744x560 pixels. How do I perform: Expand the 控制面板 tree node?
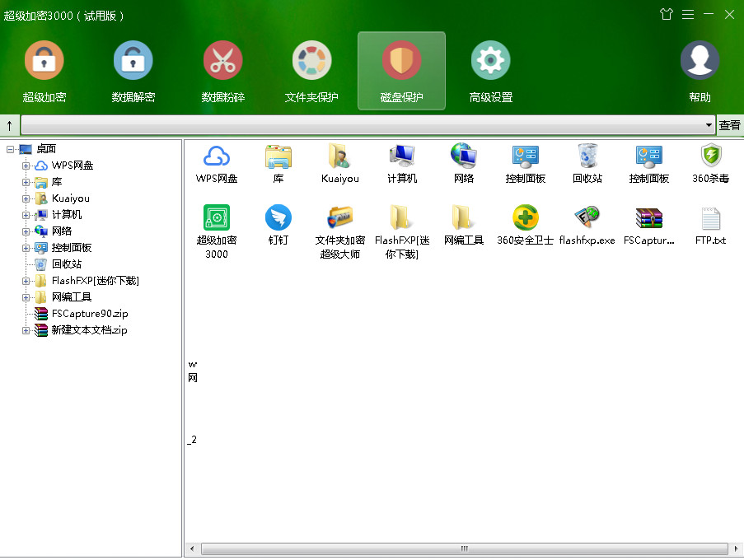tap(26, 248)
